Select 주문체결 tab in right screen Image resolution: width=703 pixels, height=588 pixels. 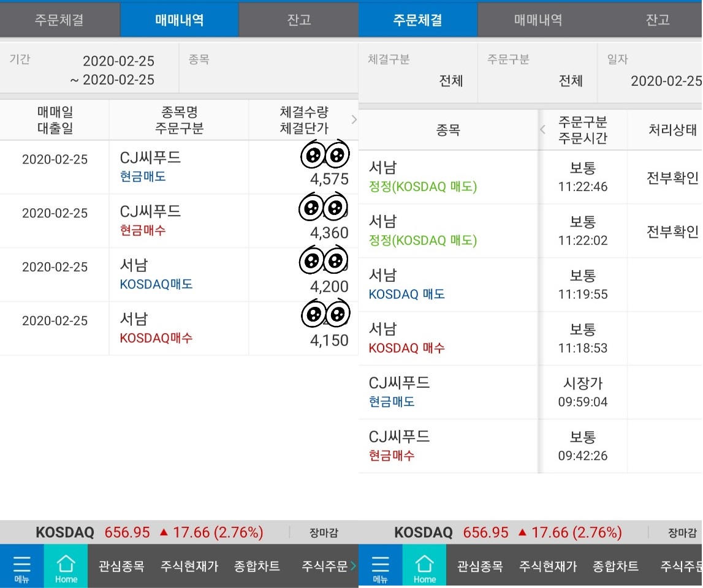pos(418,20)
